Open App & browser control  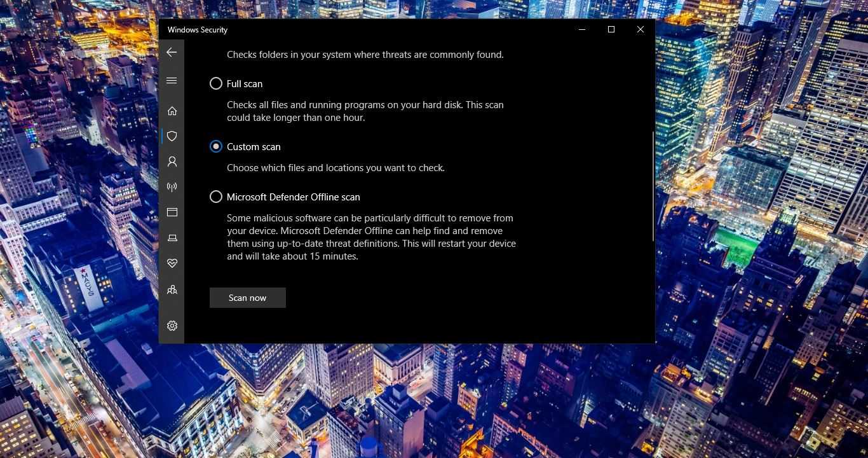click(x=172, y=212)
